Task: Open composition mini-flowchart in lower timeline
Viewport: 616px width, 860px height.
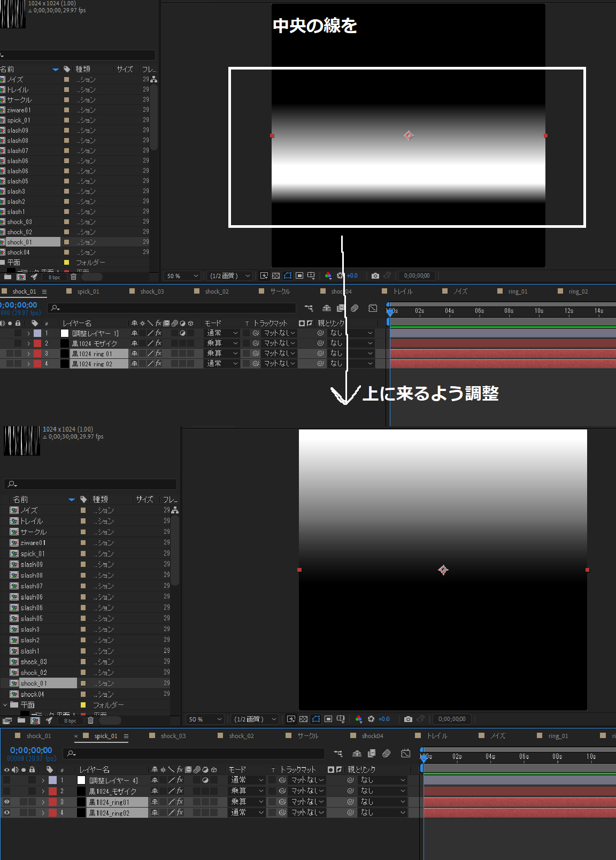Action: coord(338,753)
